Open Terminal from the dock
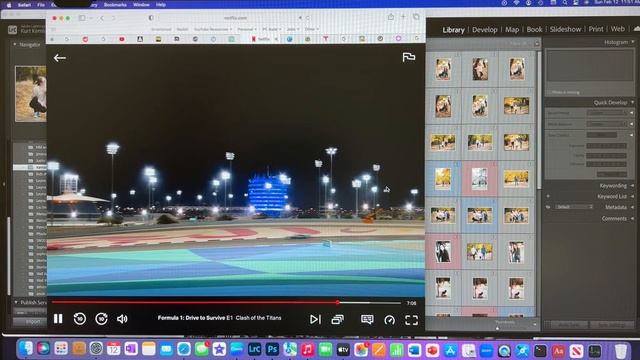640x360 pixels. [x=540, y=351]
